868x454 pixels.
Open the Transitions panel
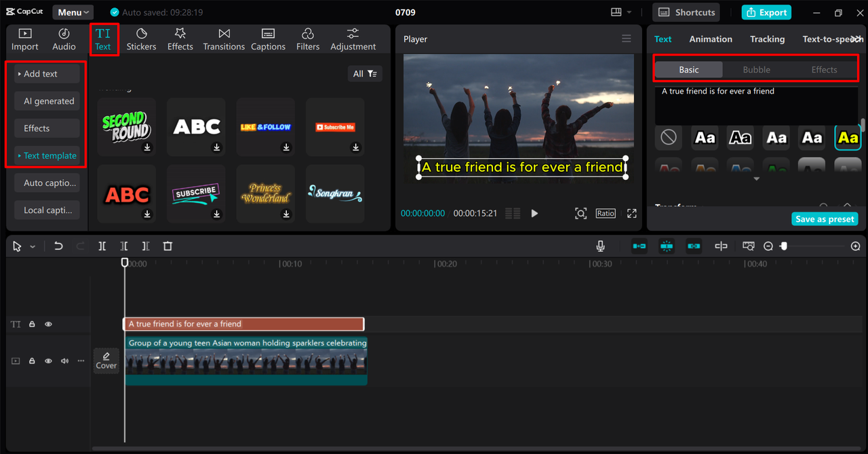224,39
